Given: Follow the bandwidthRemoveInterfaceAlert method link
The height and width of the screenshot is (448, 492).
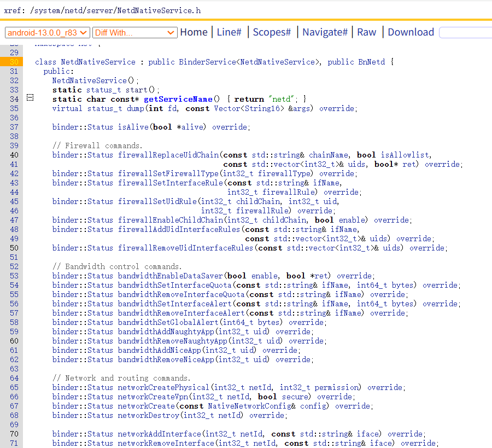Looking at the screenshot, I should coord(181,313).
